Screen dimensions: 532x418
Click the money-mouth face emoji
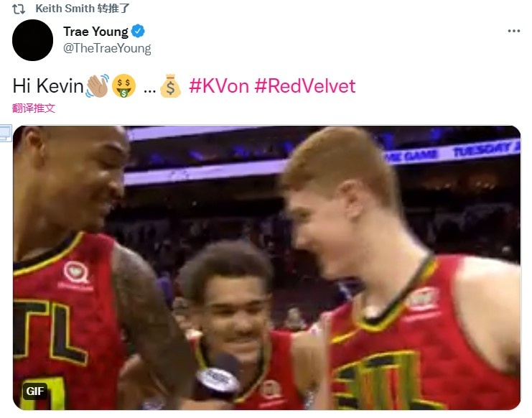coord(123,86)
